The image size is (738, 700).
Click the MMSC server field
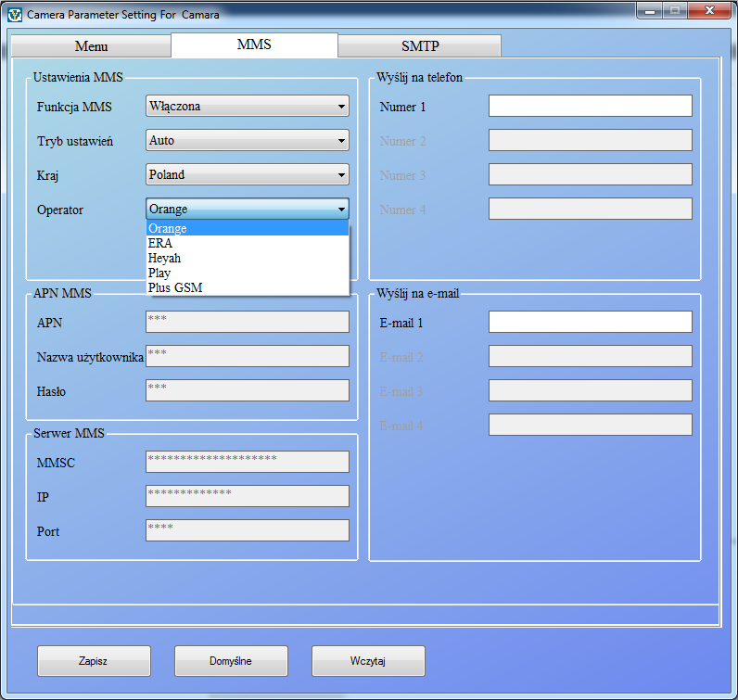pos(248,462)
